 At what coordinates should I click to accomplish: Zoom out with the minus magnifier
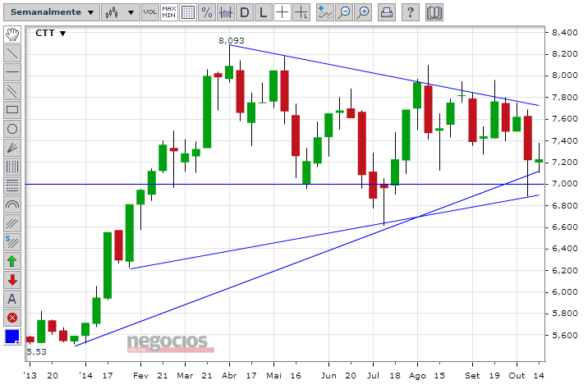[344, 12]
